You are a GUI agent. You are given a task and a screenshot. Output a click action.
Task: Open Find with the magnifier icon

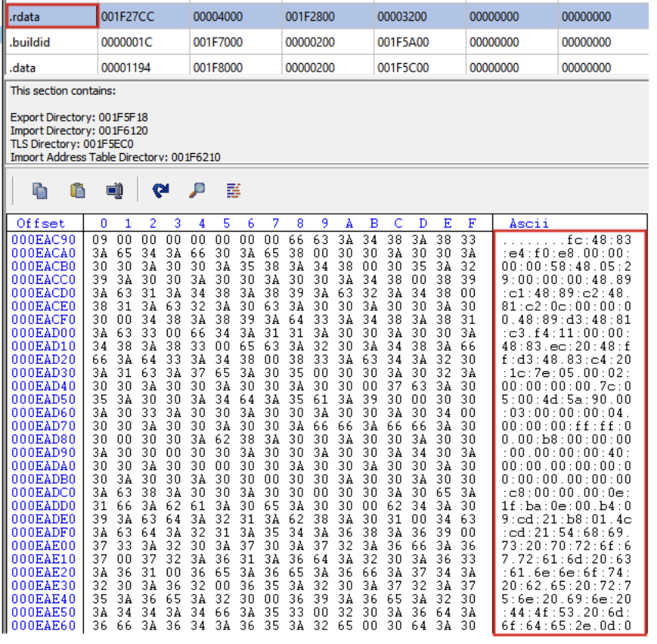point(197,191)
